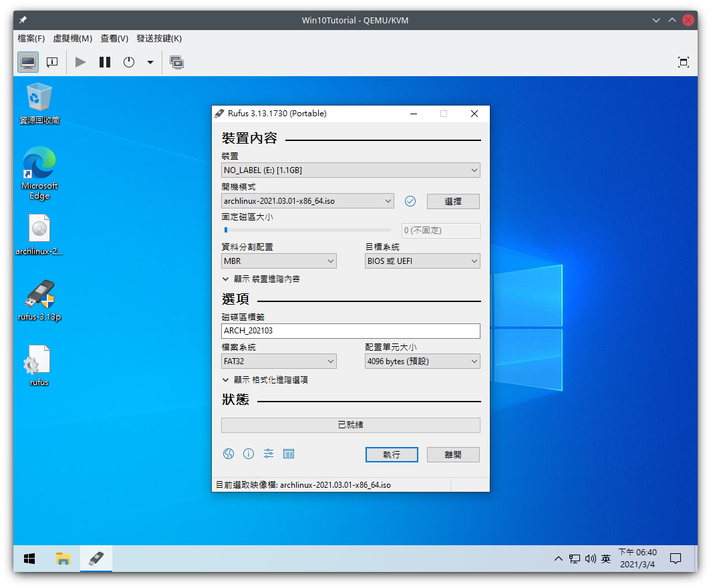This screenshot has width=711, height=588.
Task: Open File Explorer from taskbar
Action: [x=63, y=559]
